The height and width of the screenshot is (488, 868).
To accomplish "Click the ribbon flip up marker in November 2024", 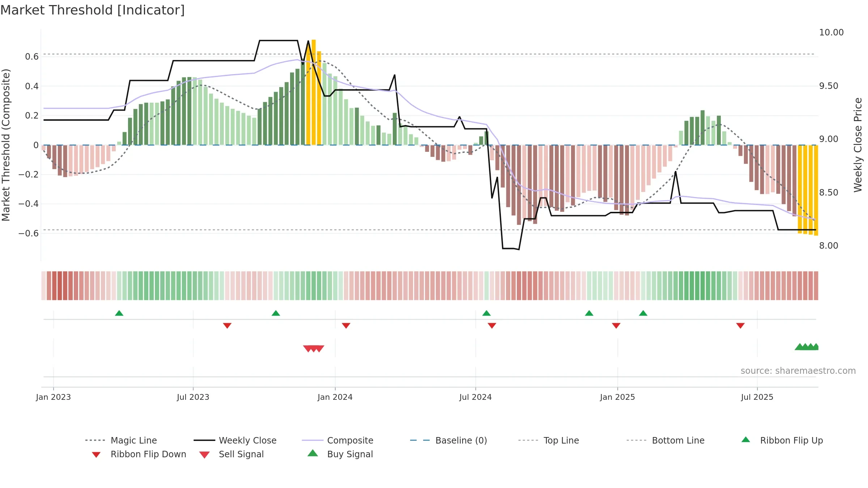I will coord(589,313).
